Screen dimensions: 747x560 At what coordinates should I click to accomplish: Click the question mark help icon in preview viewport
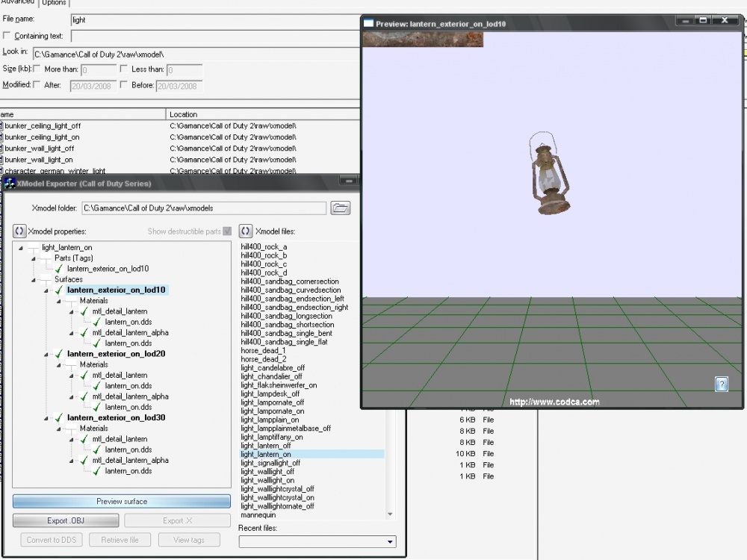click(722, 384)
